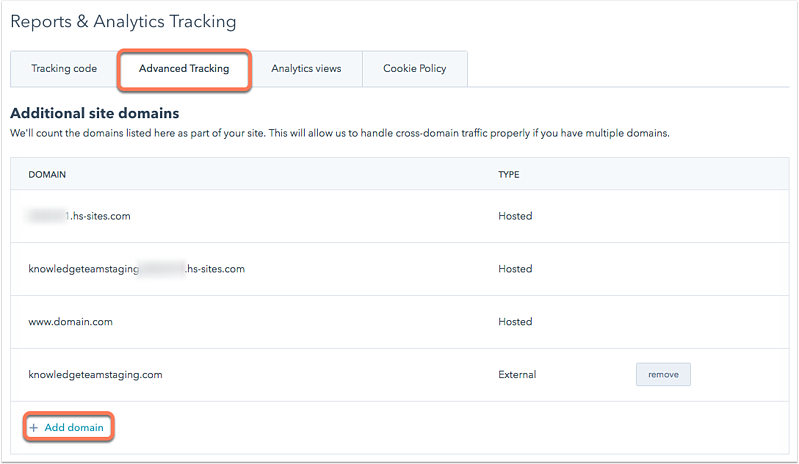Click the plus icon beside Add domain
This screenshot has height=464, width=799.
pos(34,428)
